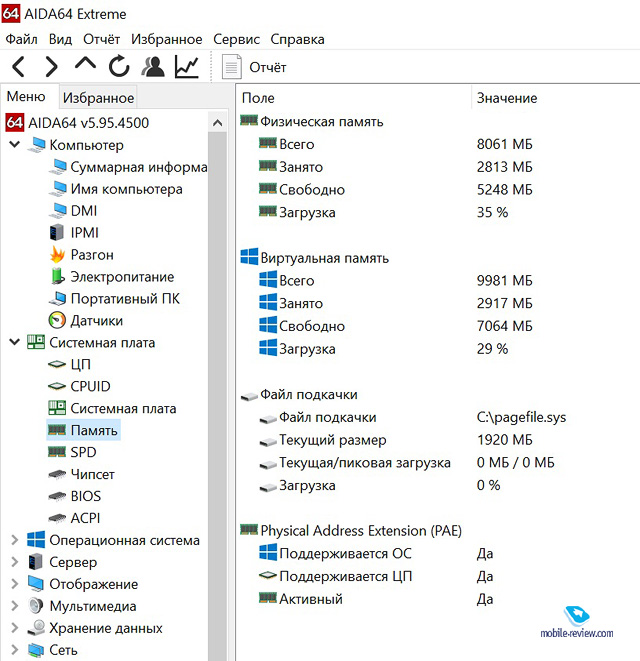Click the Отчёт report document icon
The width and height of the screenshot is (640, 661).
tap(231, 67)
